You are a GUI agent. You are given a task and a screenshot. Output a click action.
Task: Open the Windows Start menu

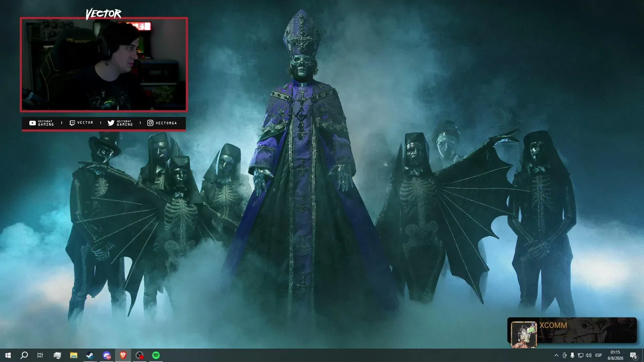point(8,355)
